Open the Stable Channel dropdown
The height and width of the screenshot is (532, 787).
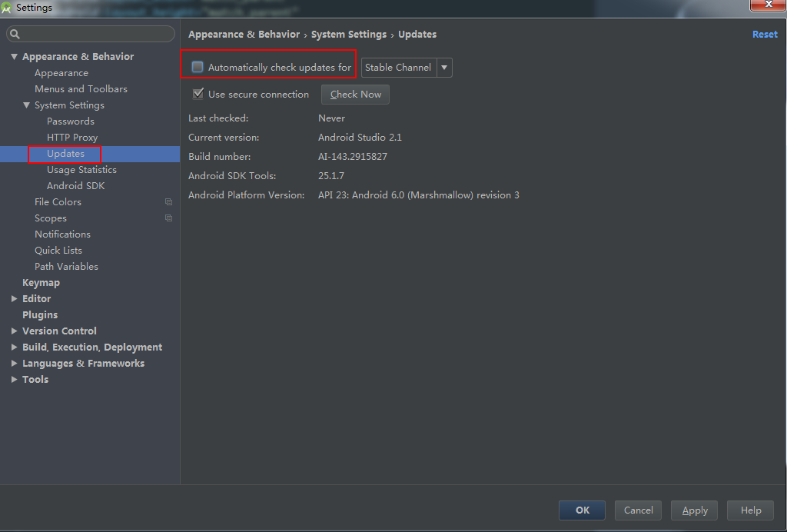[407, 67]
